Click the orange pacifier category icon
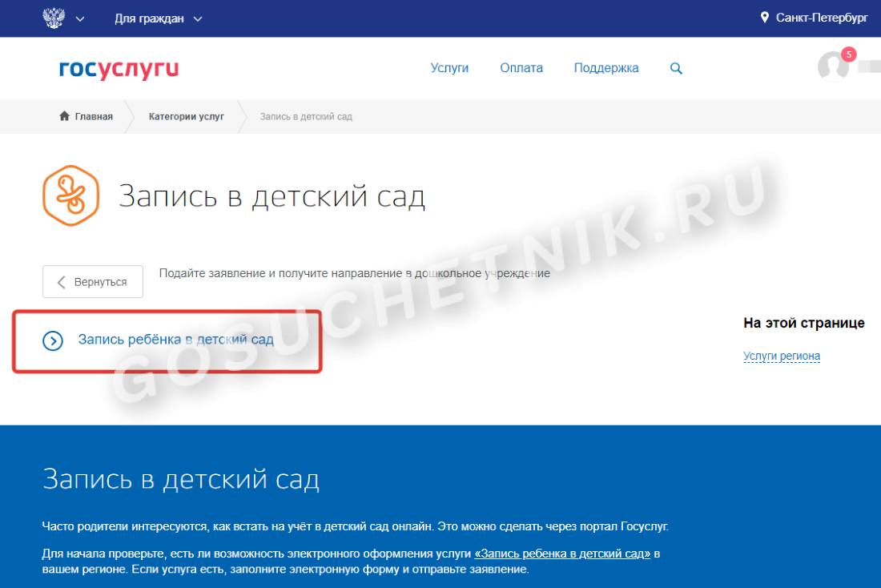Screen dimensions: 881x588 (x=70, y=195)
